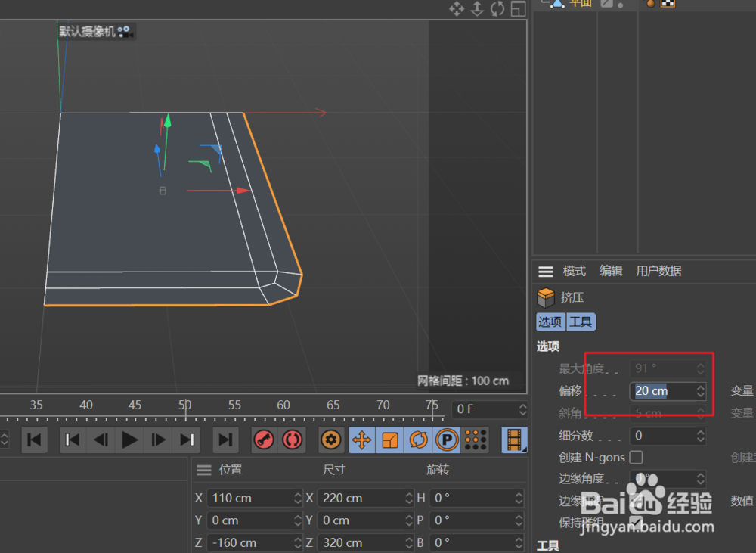Image resolution: width=756 pixels, height=553 pixels.
Task: Toggle the red rotation keyframe record icon
Action: pos(291,440)
